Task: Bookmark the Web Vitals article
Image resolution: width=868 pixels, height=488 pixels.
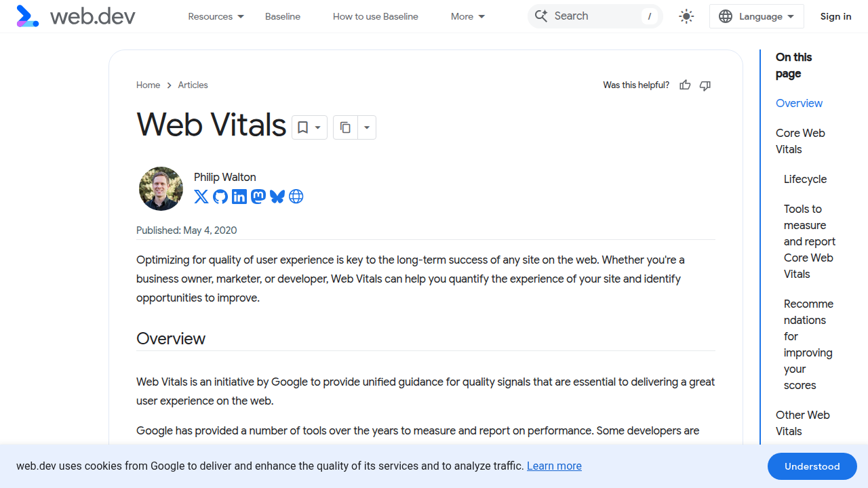Action: (x=302, y=127)
